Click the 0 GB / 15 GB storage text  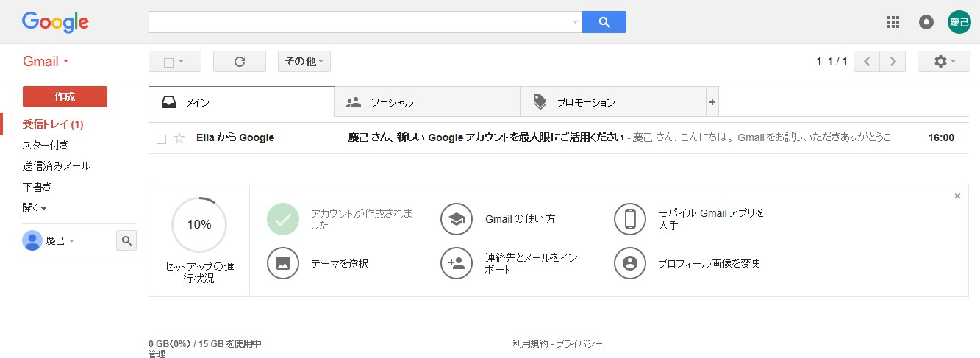(205, 344)
